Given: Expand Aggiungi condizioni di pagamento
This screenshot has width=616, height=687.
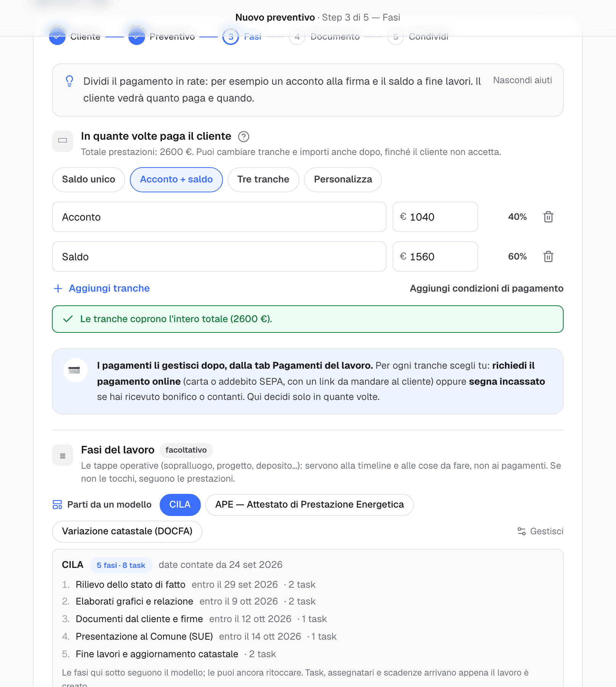Looking at the screenshot, I should tap(487, 289).
